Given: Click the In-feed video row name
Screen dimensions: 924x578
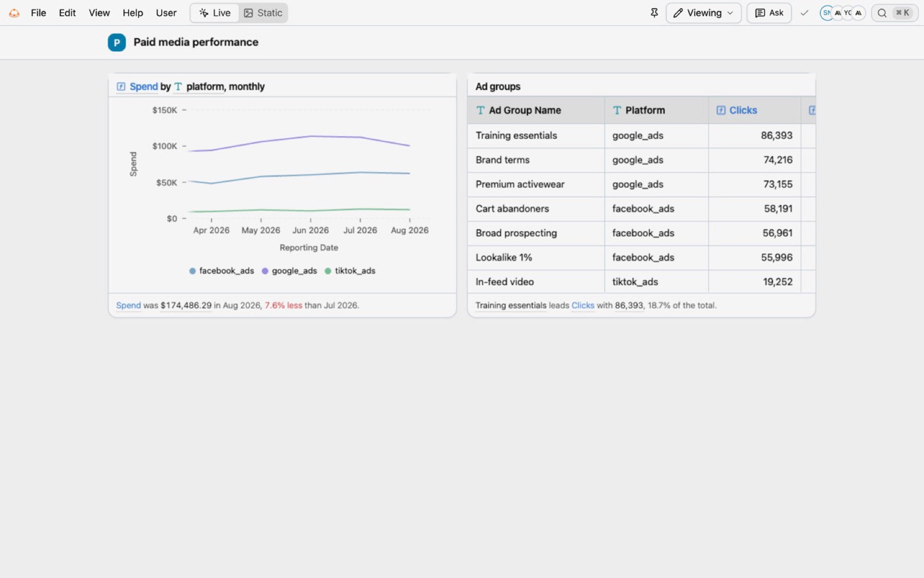Looking at the screenshot, I should coord(505,282).
